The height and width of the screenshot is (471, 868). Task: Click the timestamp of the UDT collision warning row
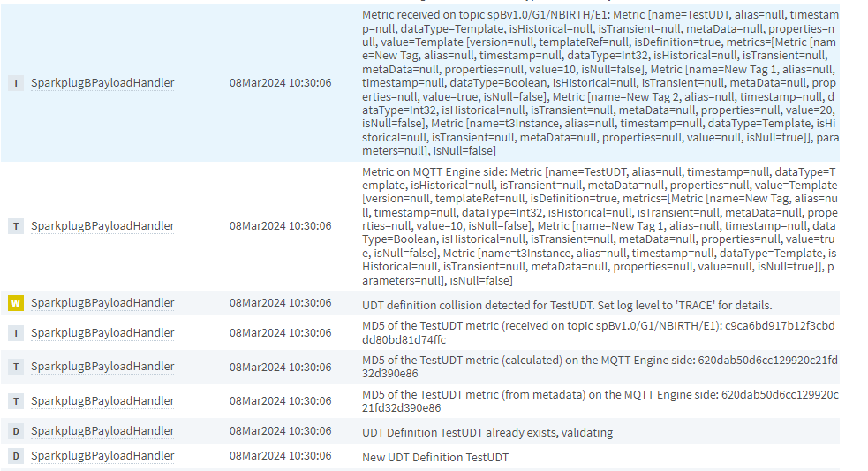click(281, 303)
